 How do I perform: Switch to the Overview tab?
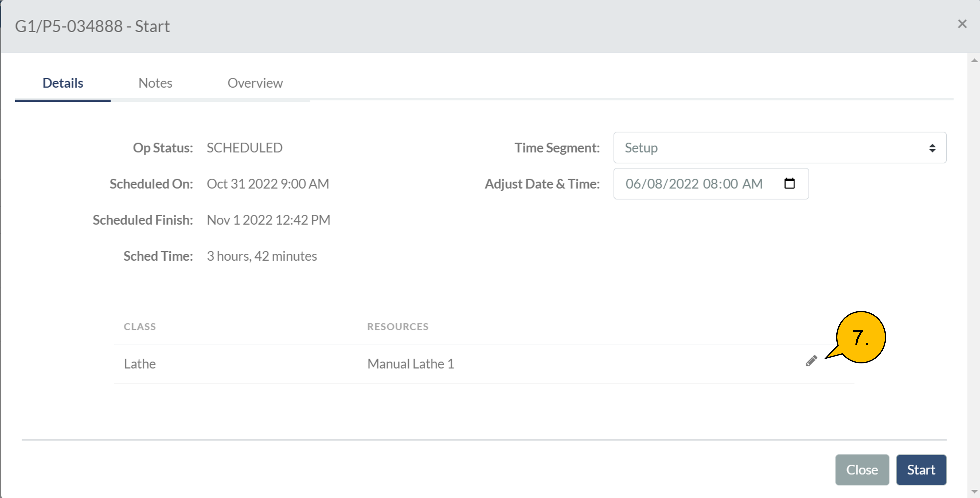coord(255,83)
